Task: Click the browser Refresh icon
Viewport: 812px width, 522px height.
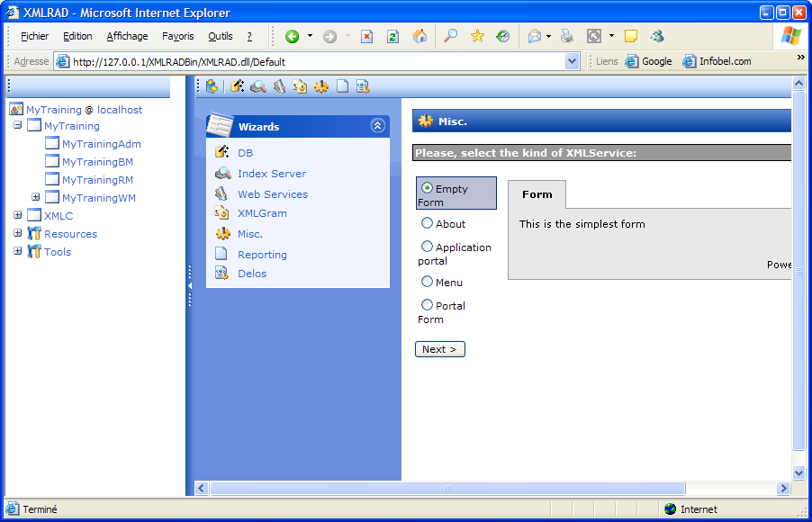Action: (392, 37)
